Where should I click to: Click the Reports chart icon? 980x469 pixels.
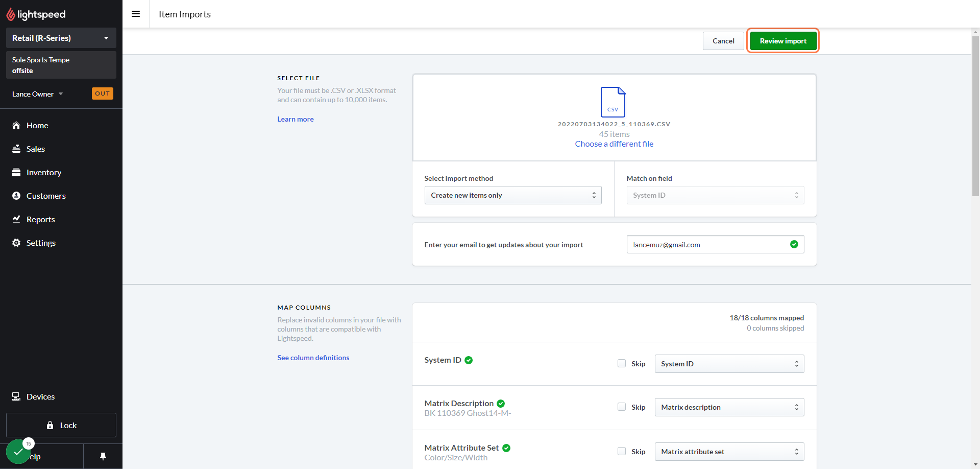tap(16, 219)
